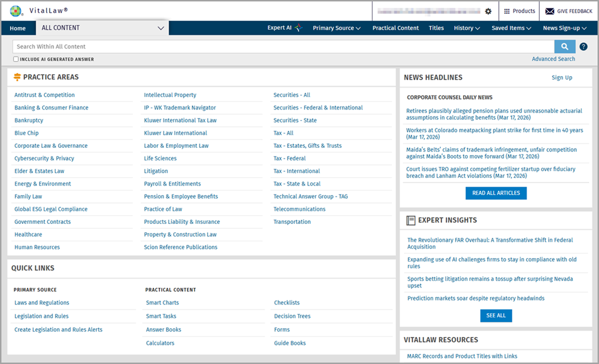Read the Maida's Belts trademark infringement article
This screenshot has height=364, width=599.
(491, 153)
